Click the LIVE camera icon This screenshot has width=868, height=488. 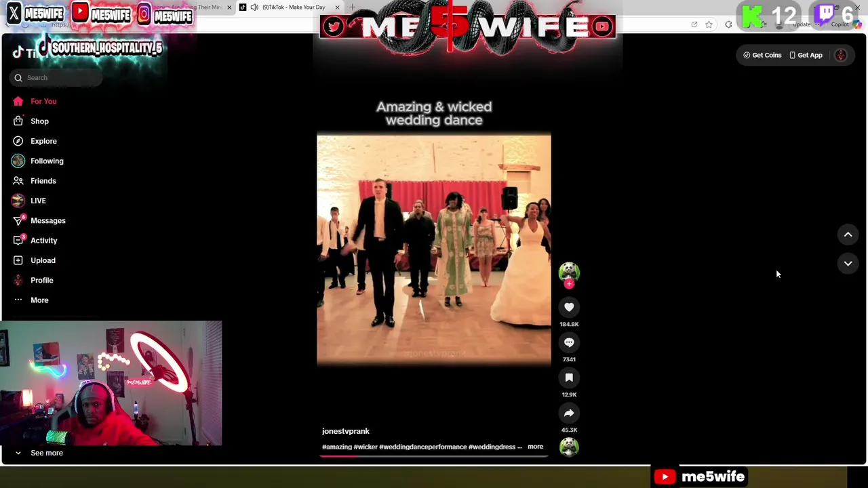[18, 201]
